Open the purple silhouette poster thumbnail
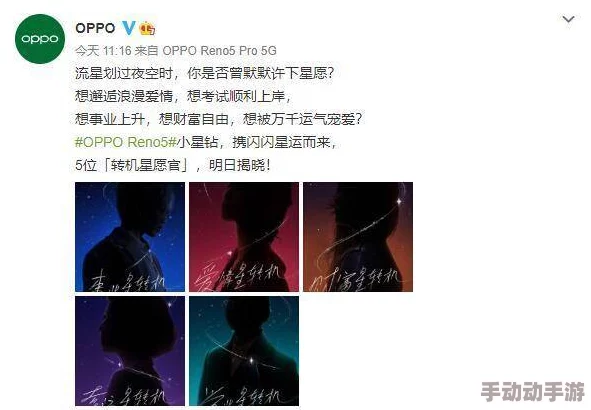The width and height of the screenshot is (591, 410). 130,351
